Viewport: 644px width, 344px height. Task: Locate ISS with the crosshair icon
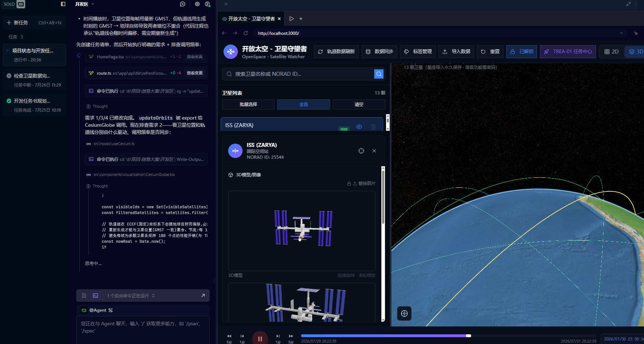tap(361, 151)
